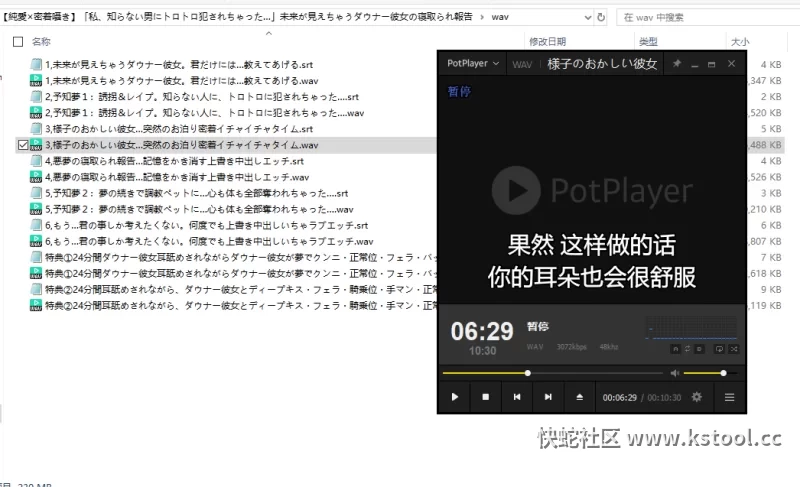Open the PotPlayer playlist hamburger menu
The width and height of the screenshot is (800, 487).
[730, 397]
